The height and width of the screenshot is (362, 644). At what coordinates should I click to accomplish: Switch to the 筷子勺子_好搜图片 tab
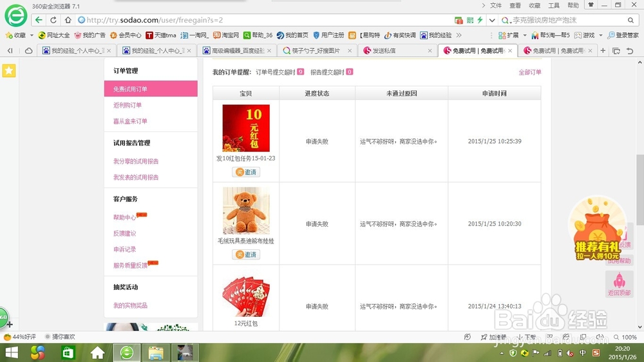[317, 50]
